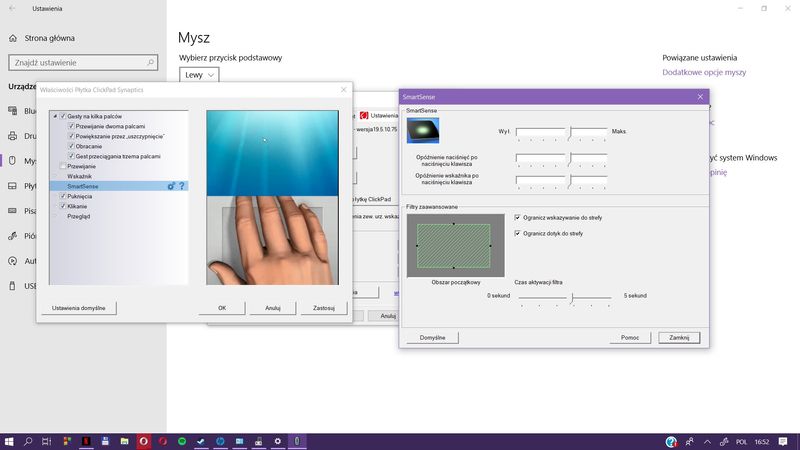The width and height of the screenshot is (800, 450).
Task: Toggle Powiększanie przez uszczypnięcie checkbox
Action: pyautogui.click(x=71, y=136)
